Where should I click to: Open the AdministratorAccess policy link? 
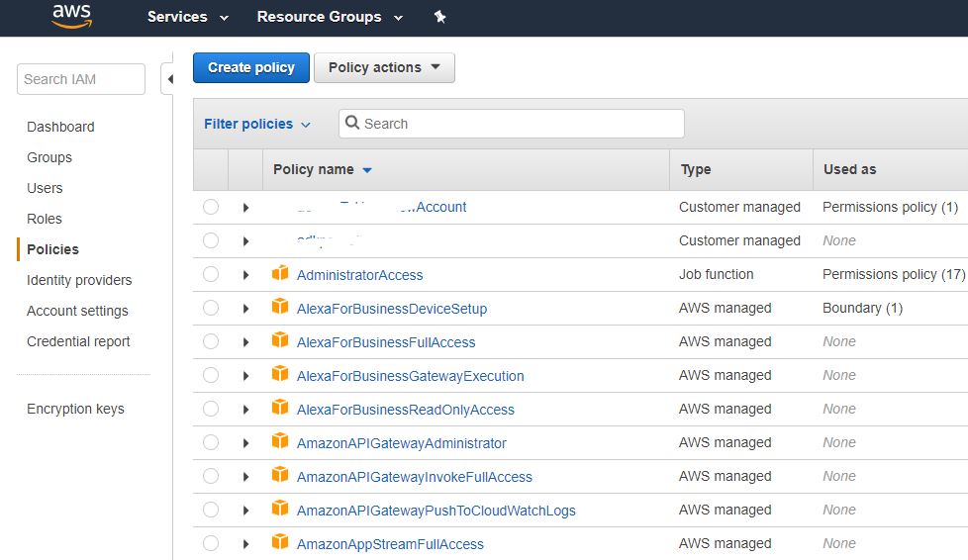[359, 275]
